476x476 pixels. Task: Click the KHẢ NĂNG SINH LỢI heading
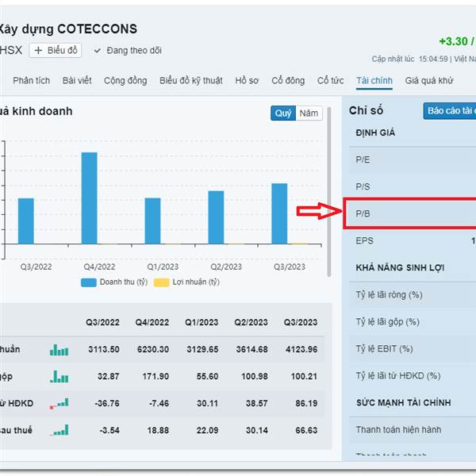click(400, 268)
